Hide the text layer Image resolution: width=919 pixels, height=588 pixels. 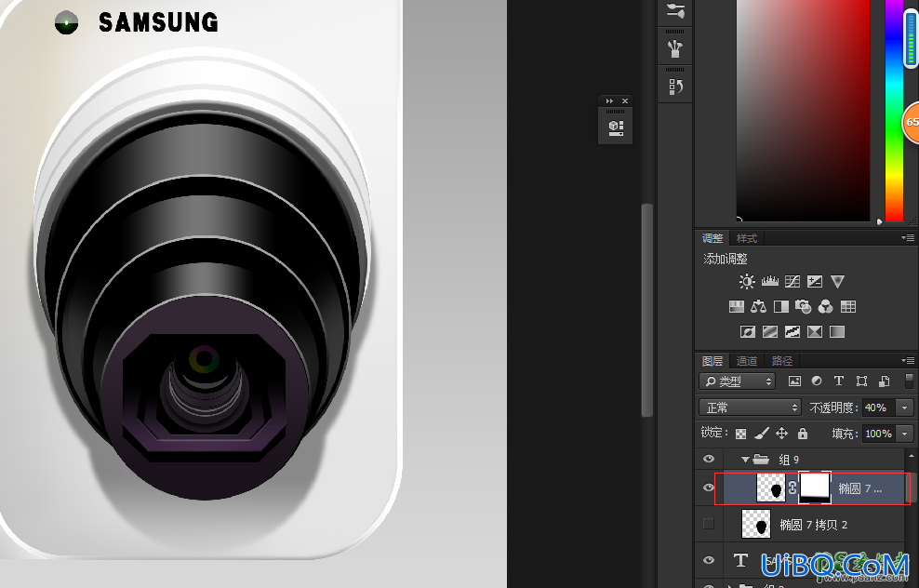709,560
